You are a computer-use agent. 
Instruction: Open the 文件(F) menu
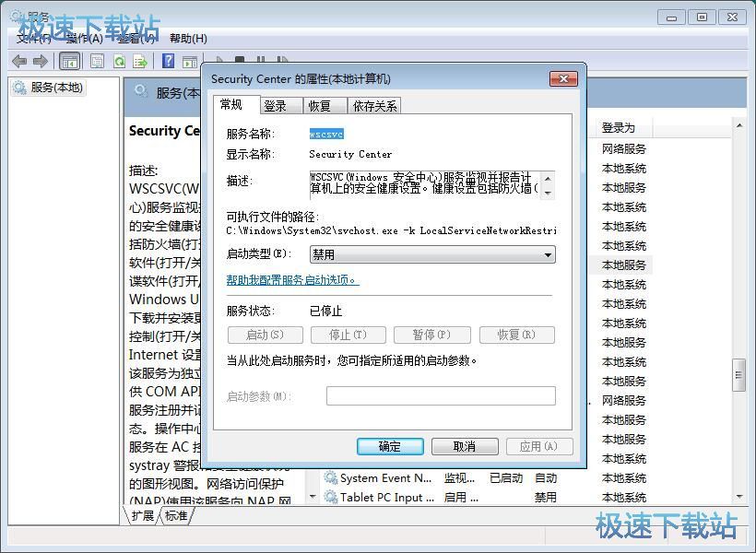[x=34, y=38]
